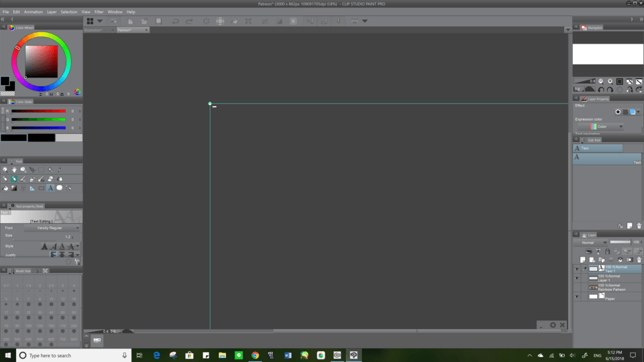Click Windows search box
The width and height of the screenshot is (644, 362).
74,355
